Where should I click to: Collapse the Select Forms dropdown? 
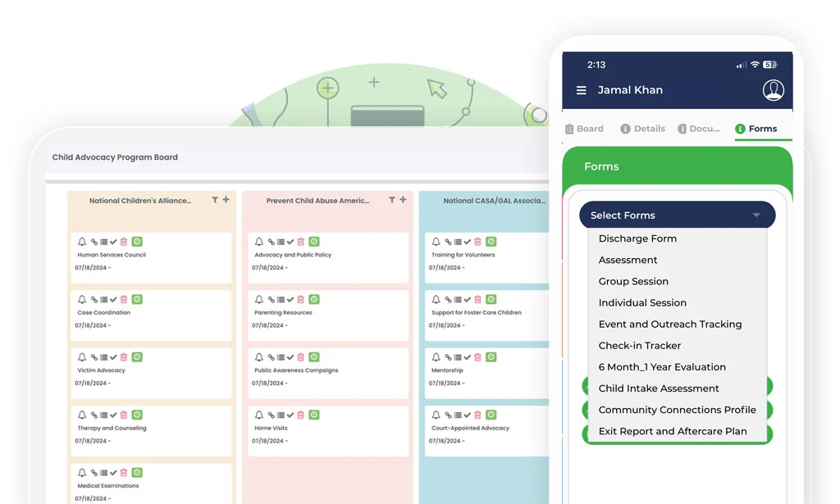tap(756, 216)
